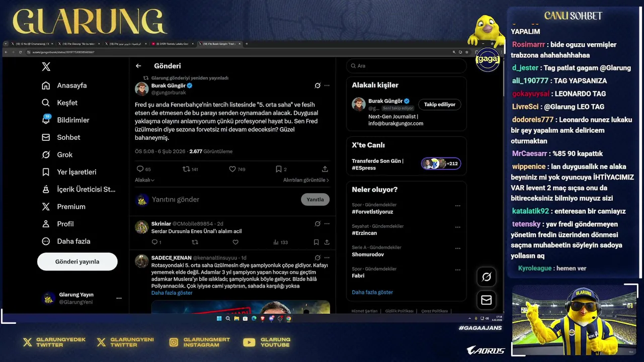Screen dimensions: 644x362
Task: Open more options on SADECE_KENAN's reply
Action: click(x=327, y=257)
